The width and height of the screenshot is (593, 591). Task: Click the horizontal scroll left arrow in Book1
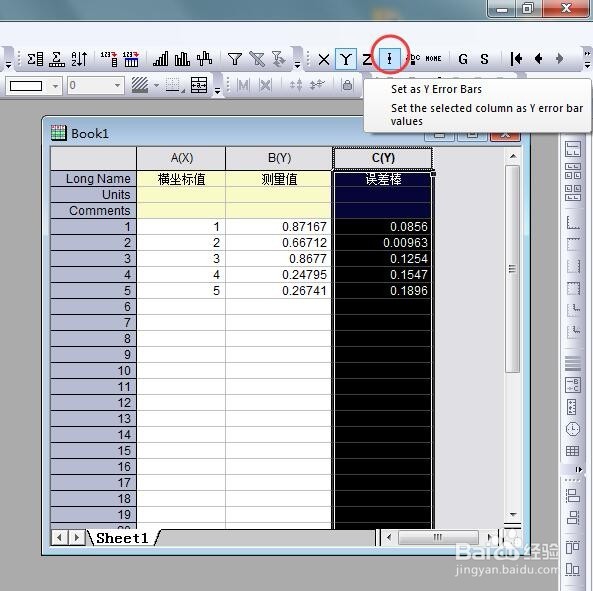(x=389, y=537)
